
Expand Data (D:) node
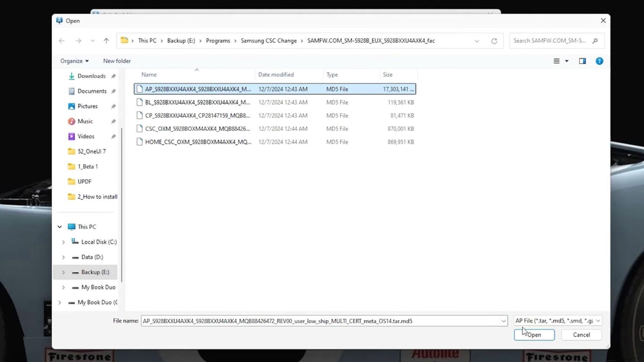[x=63, y=257]
